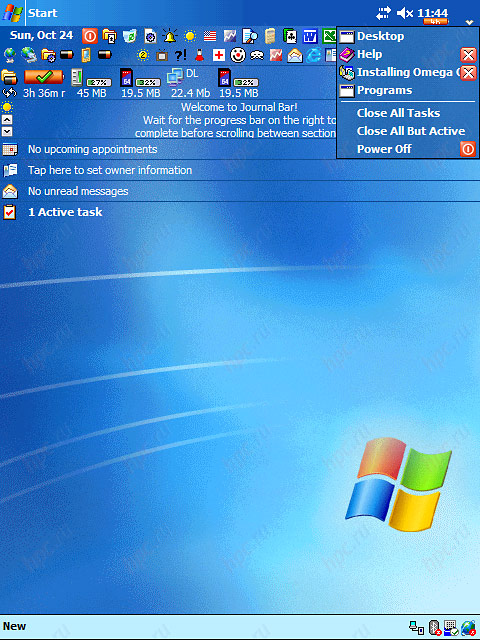
Task: Open the open envelope Inbox icon in second row
Action: click(x=295, y=55)
